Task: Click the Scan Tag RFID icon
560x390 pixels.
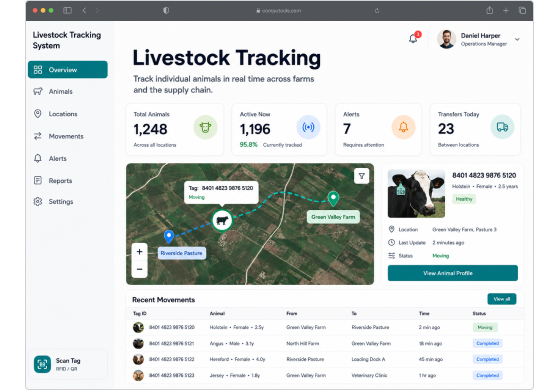Action: tap(42, 364)
